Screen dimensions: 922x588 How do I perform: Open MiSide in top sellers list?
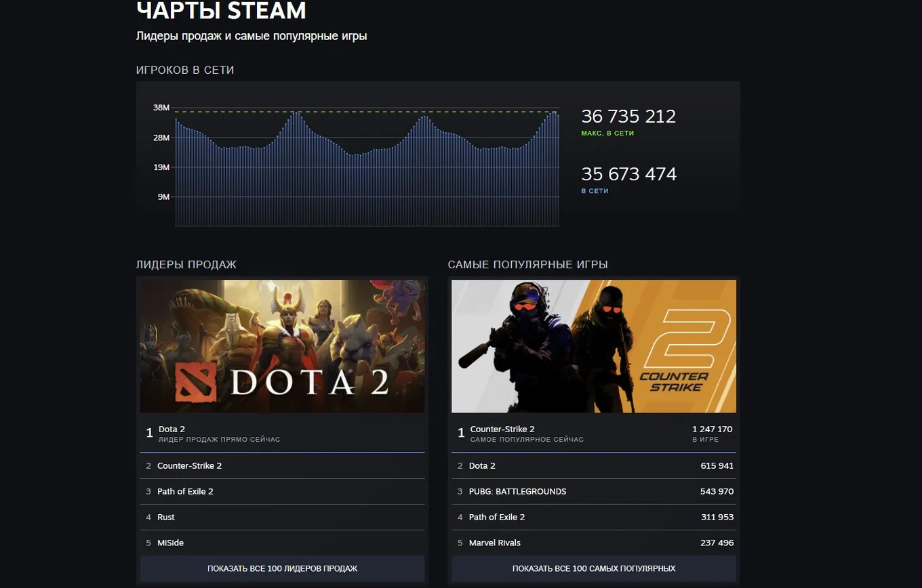pos(282,543)
